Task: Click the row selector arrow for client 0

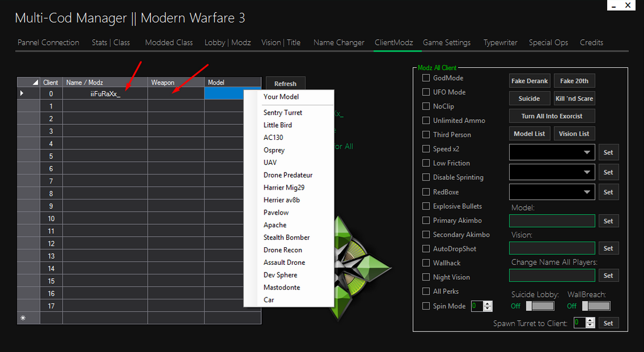Action: (x=22, y=93)
